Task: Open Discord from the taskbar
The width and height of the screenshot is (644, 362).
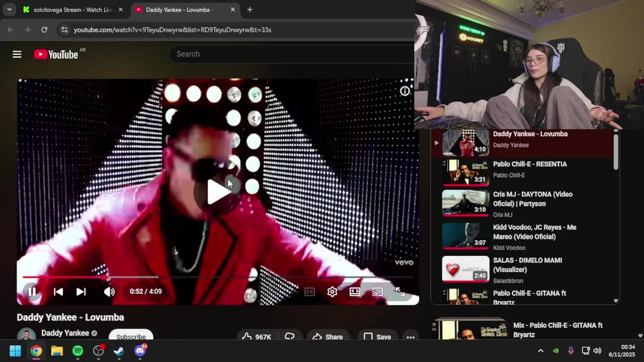Action: click(x=140, y=351)
